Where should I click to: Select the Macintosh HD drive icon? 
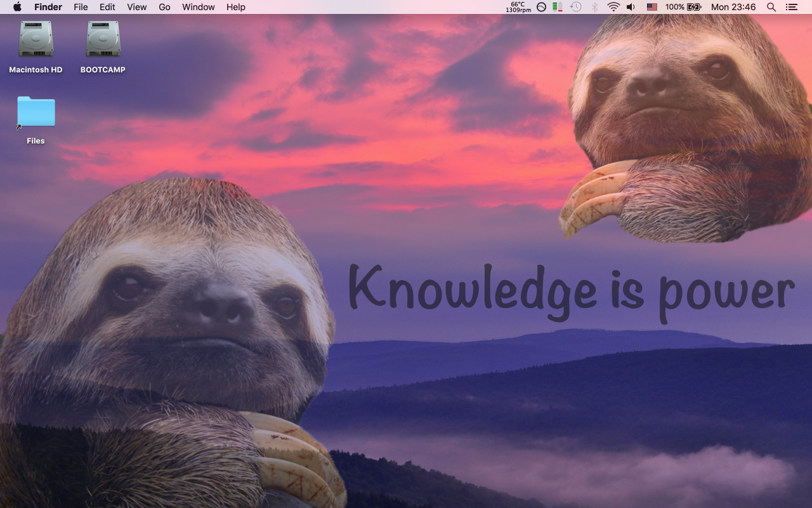coord(36,40)
